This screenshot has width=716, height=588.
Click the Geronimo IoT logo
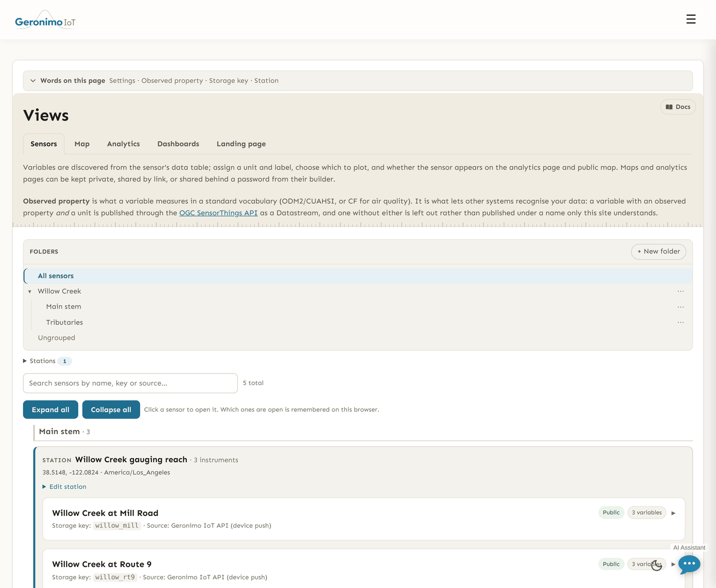(46, 20)
